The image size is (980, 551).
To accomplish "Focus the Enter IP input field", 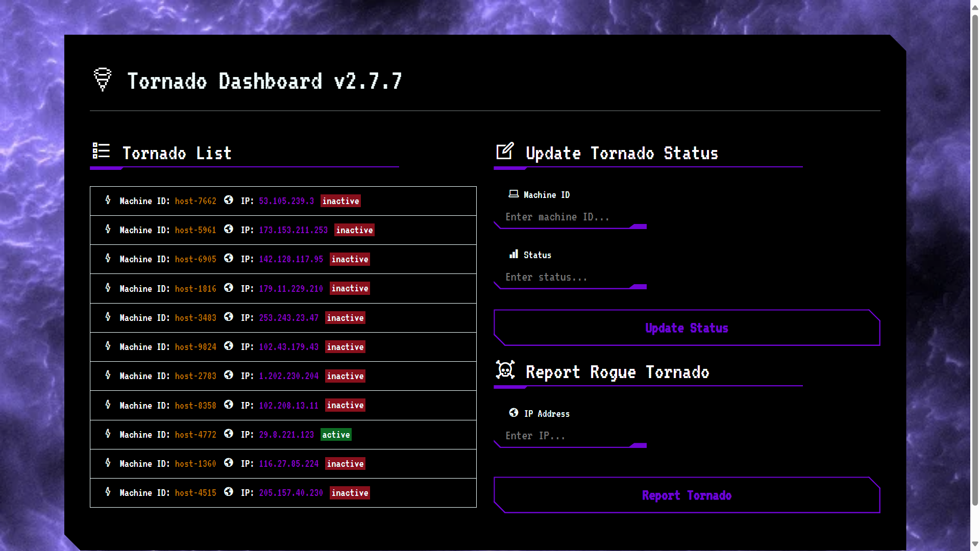I will tap(571, 436).
